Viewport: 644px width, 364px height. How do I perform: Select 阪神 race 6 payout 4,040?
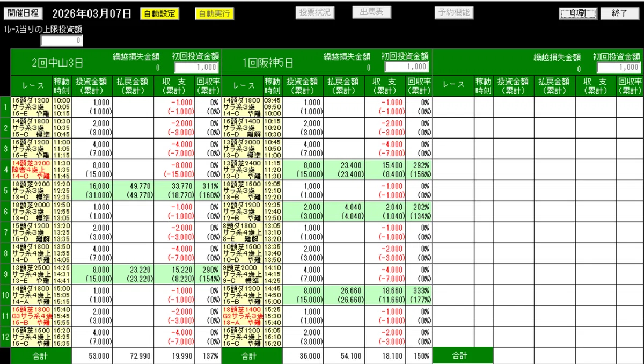[x=354, y=207]
